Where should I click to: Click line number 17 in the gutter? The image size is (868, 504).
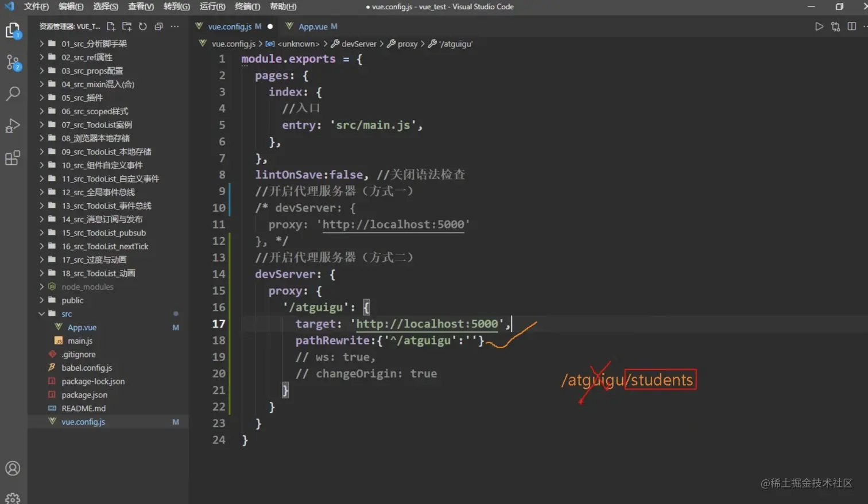point(219,324)
